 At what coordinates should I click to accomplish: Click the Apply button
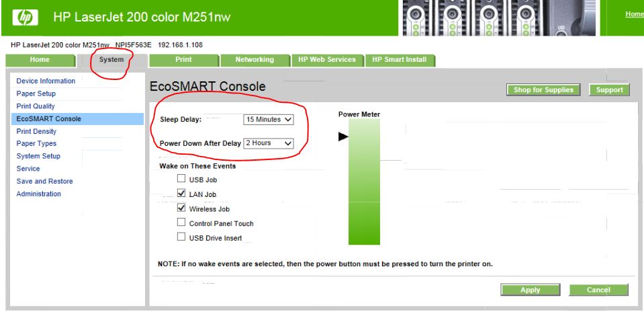(531, 290)
